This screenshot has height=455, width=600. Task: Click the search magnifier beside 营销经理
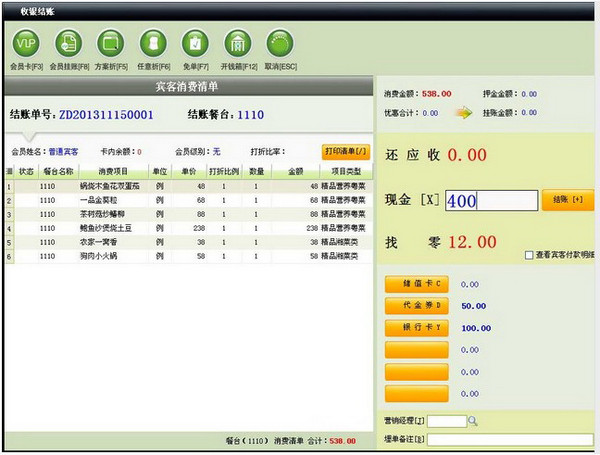tap(473, 421)
